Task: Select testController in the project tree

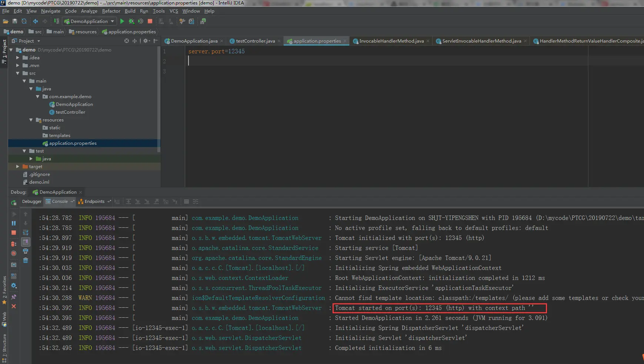Action: click(x=70, y=112)
